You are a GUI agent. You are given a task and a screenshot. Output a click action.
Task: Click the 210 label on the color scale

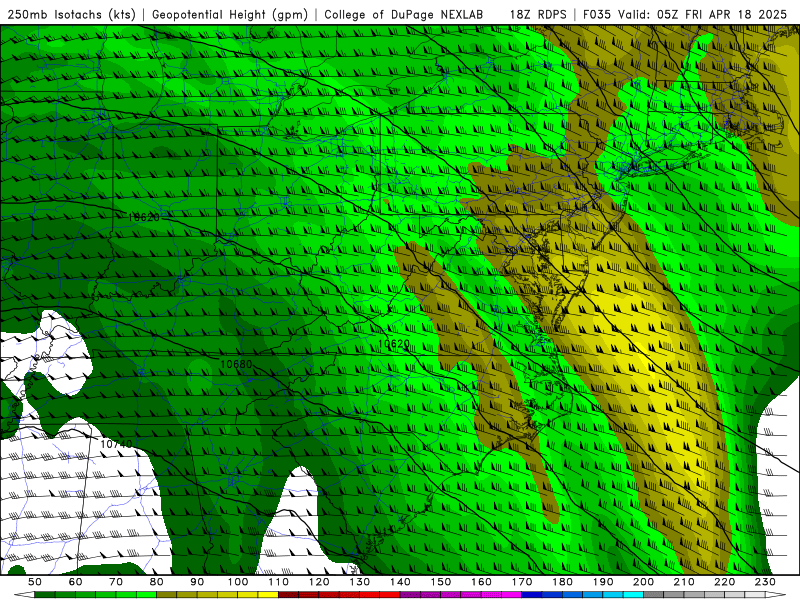(x=684, y=582)
